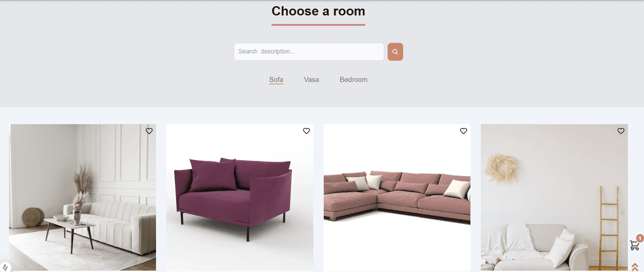The image size is (644, 272).
Task: Favorite the white ribbed sofa with heart icon
Action: pos(149,131)
